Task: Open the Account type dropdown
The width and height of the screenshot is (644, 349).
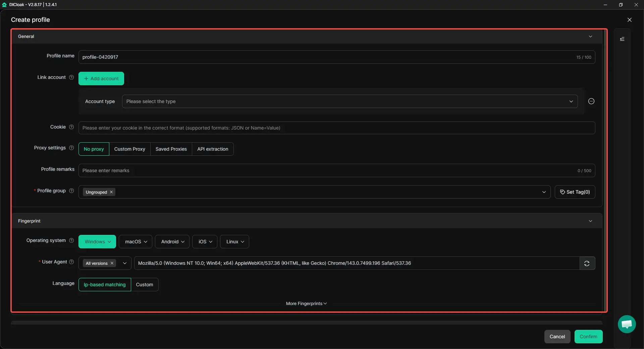Action: pos(350,101)
